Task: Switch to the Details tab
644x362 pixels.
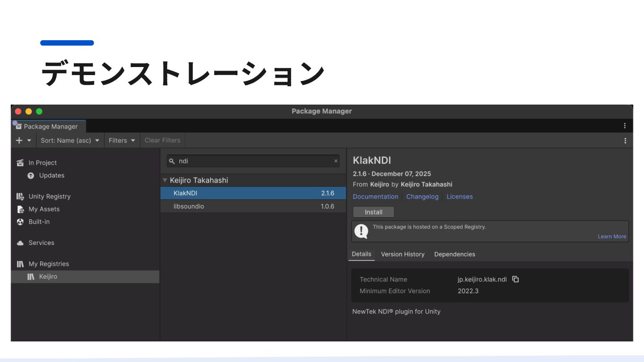Action: click(361, 254)
